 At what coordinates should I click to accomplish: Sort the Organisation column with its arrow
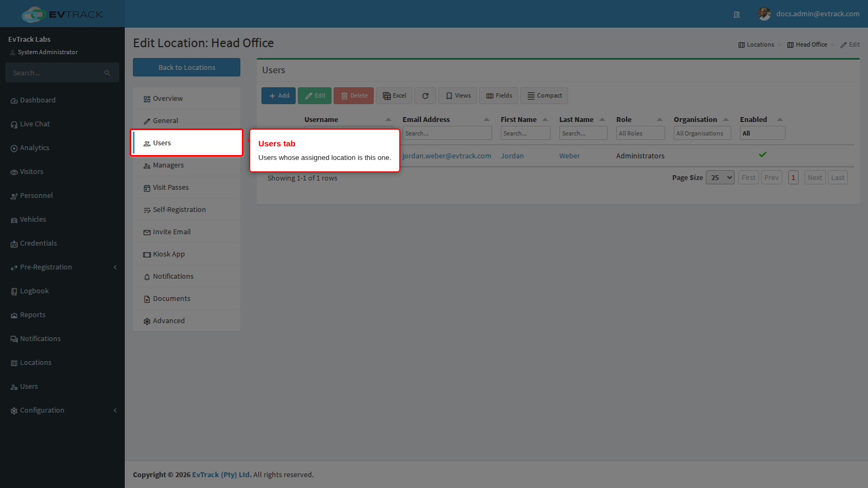(x=726, y=120)
